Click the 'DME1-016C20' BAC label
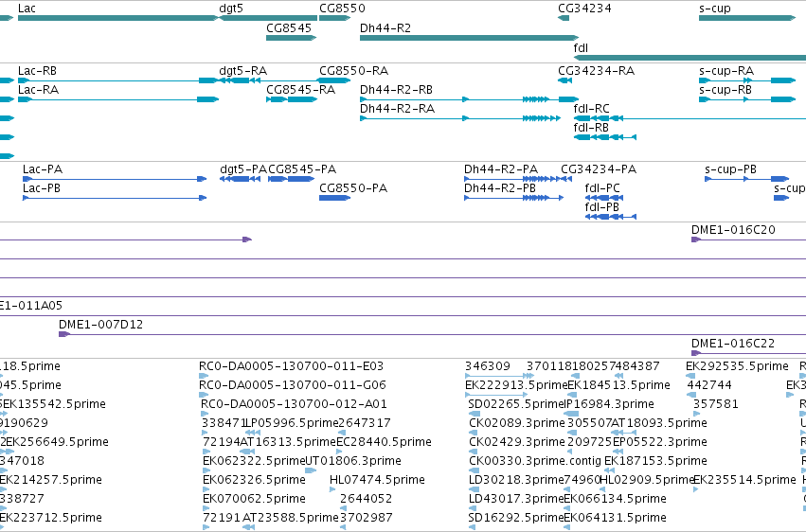This screenshot has height=532, width=806. pos(733,229)
